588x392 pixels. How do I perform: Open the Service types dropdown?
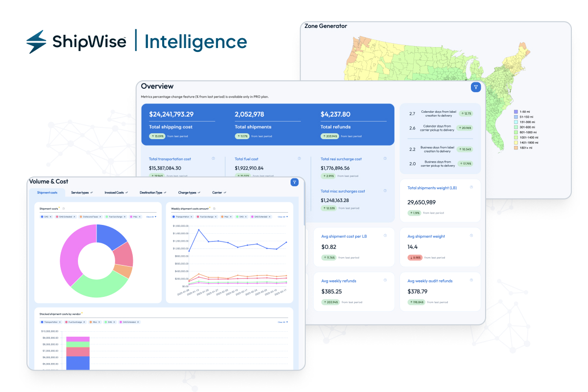pos(81,193)
